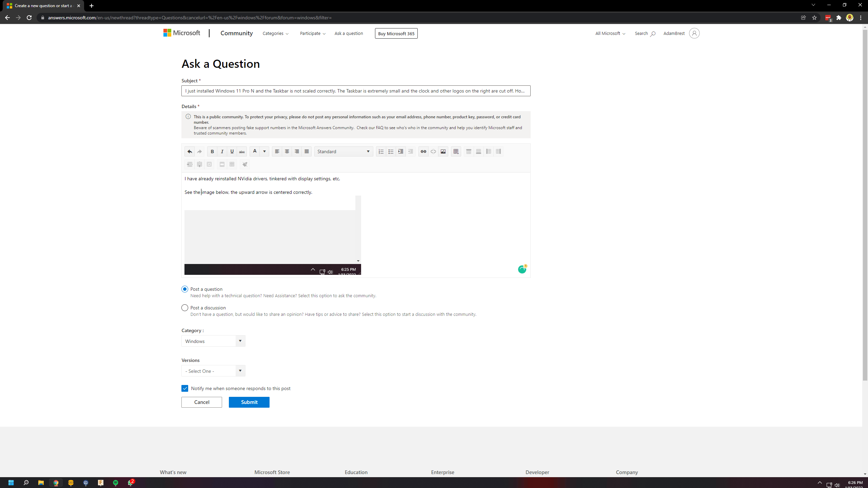Screen dimensions: 868x488
Task: Click the undo arrow in editor toolbar
Action: [x=190, y=151]
